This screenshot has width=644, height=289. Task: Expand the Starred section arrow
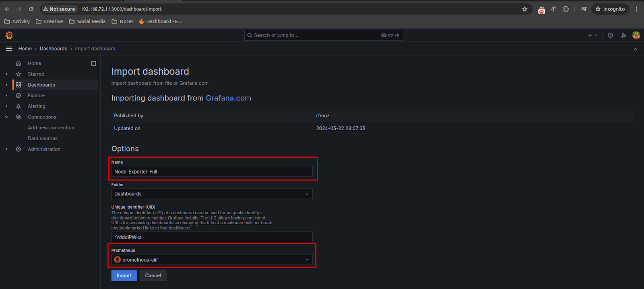click(6, 74)
